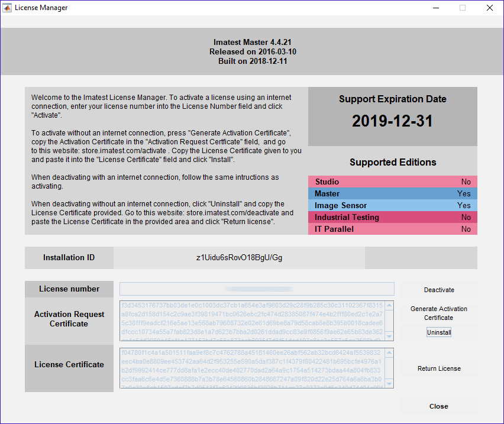Click the IT Parallel edition row
The image size is (504, 424).
click(x=392, y=229)
